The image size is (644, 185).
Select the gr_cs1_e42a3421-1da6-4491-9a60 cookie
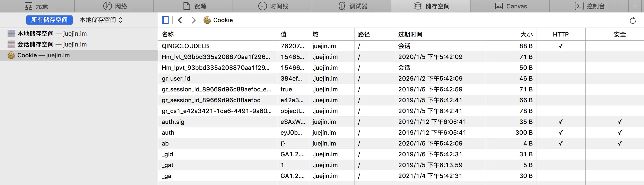[x=217, y=111]
